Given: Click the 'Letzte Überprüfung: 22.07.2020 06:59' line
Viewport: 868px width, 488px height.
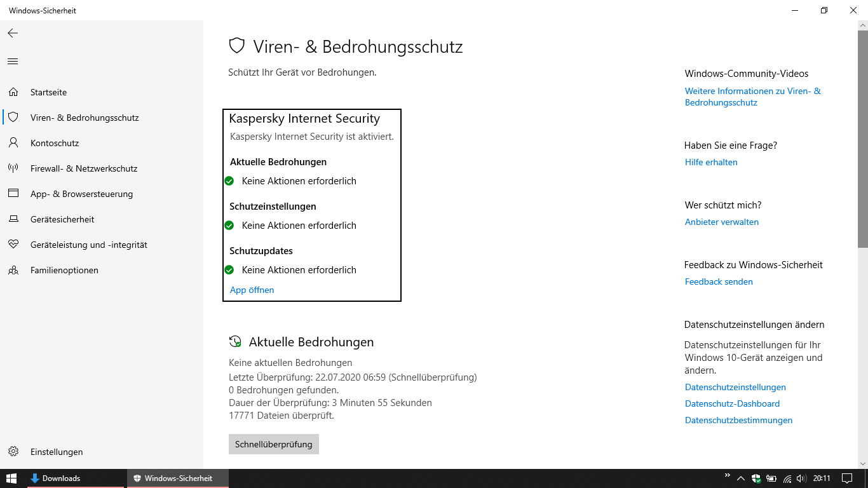Looking at the screenshot, I should click(353, 377).
